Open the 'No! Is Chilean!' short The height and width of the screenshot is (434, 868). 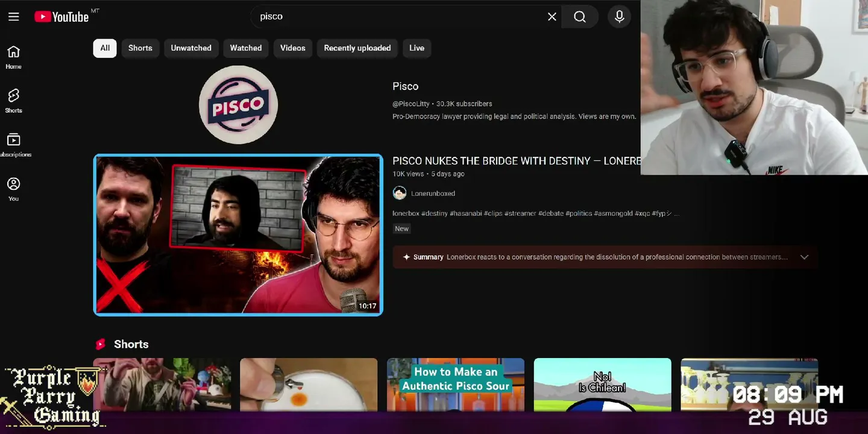coord(603,385)
